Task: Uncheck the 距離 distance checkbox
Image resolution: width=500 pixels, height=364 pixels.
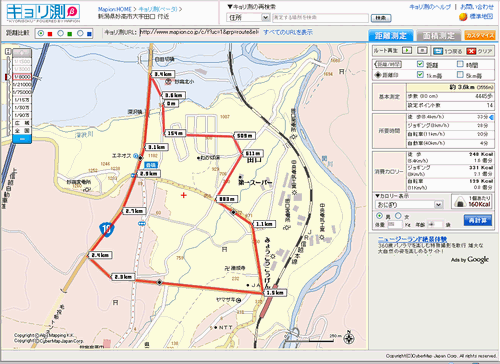Action: point(420,64)
